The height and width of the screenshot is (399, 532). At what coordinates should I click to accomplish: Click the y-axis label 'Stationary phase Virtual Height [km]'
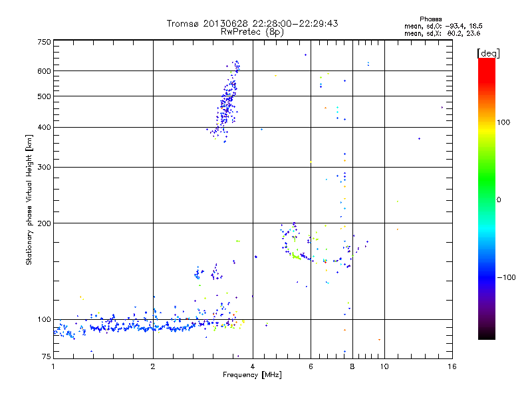tap(29, 200)
